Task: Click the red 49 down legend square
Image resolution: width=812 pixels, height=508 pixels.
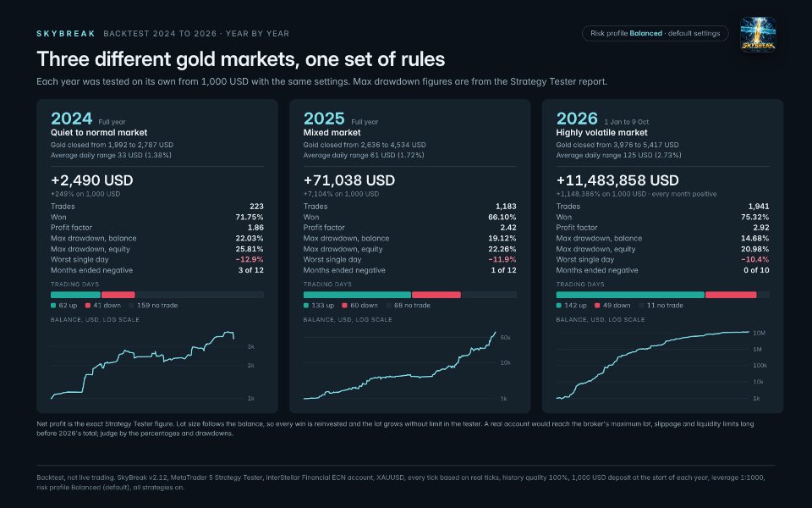Action: pos(598,306)
